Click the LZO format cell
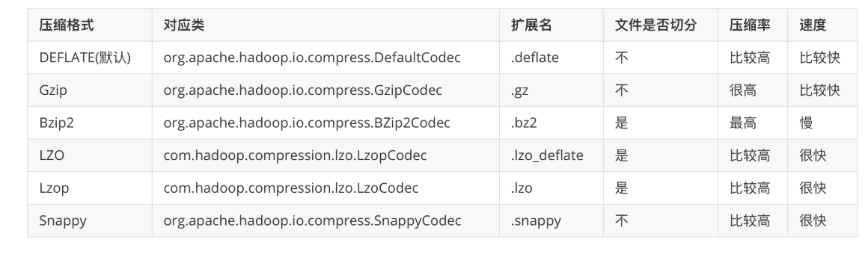The width and height of the screenshot is (868, 269). pos(90,155)
